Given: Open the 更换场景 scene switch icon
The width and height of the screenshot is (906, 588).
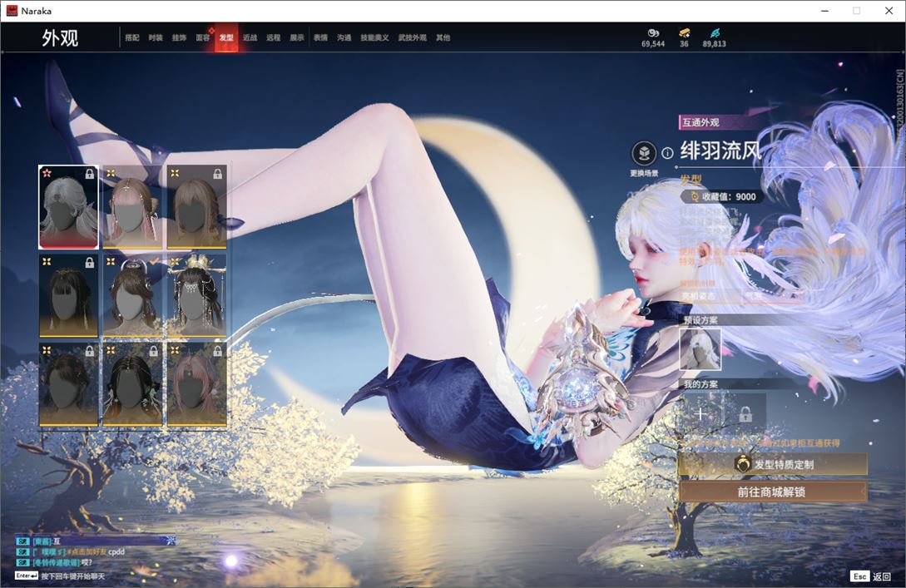Looking at the screenshot, I should click(644, 154).
